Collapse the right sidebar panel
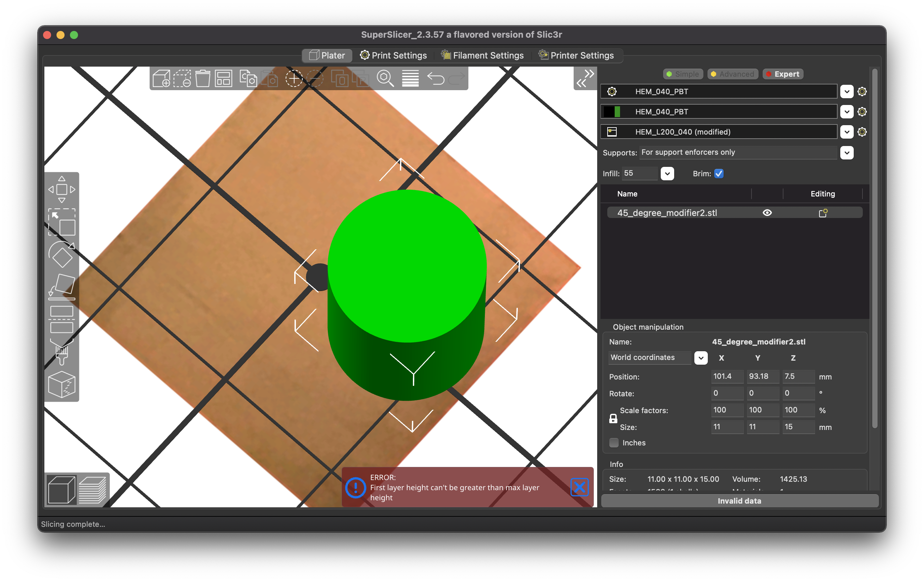 585,78
